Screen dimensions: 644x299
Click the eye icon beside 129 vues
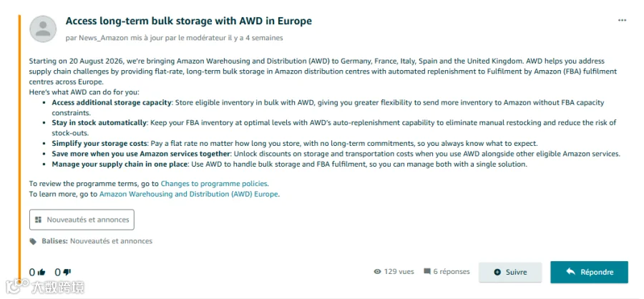377,272
